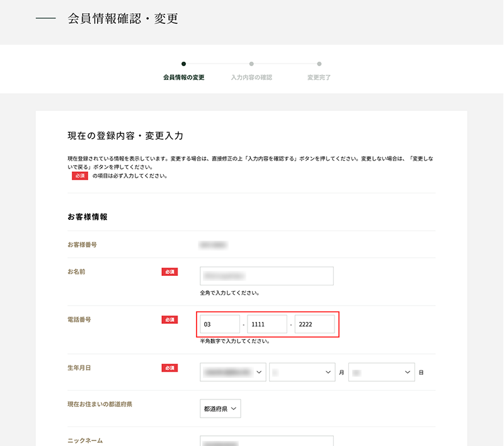The height and width of the screenshot is (446, 504).
Task: Click the phone field containing 2222
Action: pos(314,324)
